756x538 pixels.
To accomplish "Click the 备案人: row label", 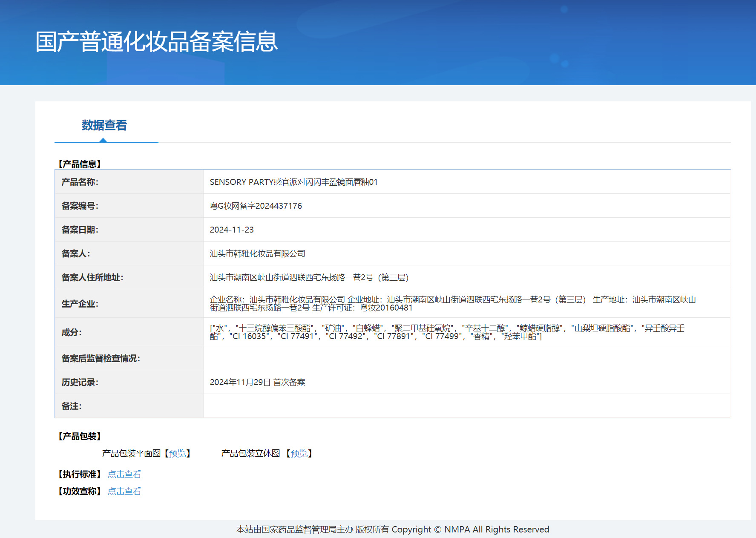I will pyautogui.click(x=76, y=253).
